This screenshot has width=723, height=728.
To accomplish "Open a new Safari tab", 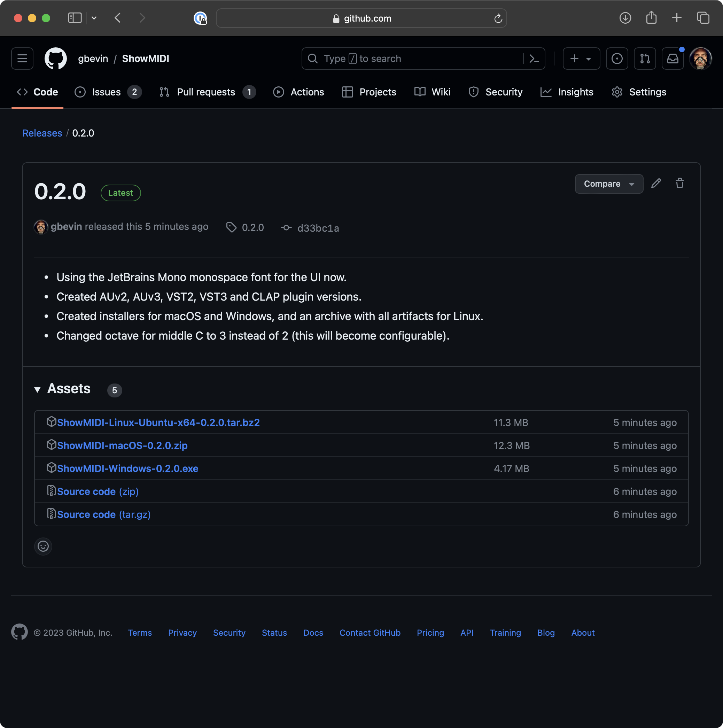I will pos(677,18).
